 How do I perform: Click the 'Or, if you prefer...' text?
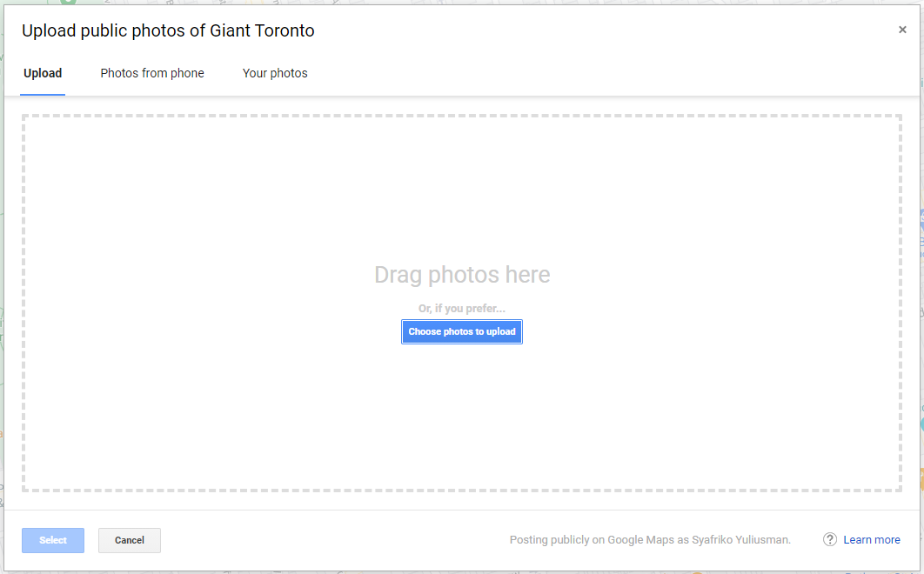point(462,308)
